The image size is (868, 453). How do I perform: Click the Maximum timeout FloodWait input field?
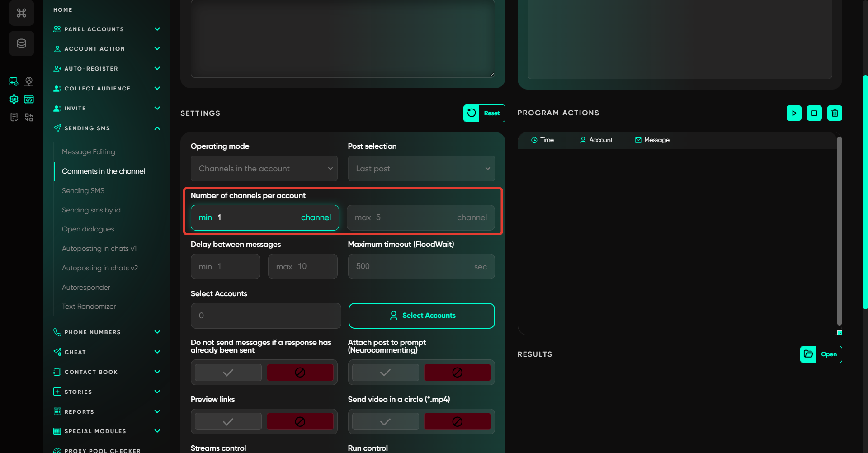pyautogui.click(x=411, y=267)
